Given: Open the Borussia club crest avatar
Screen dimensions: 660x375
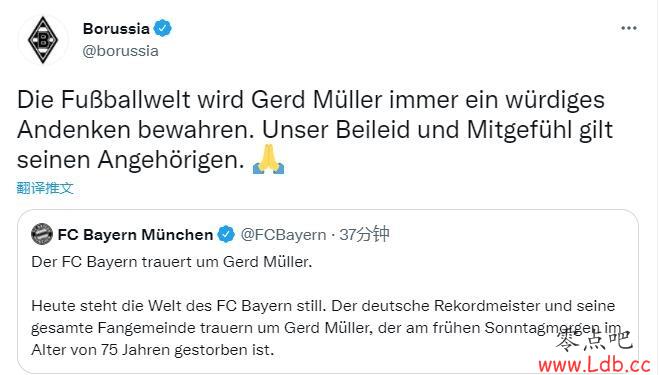Looking at the screenshot, I should pos(43,40).
